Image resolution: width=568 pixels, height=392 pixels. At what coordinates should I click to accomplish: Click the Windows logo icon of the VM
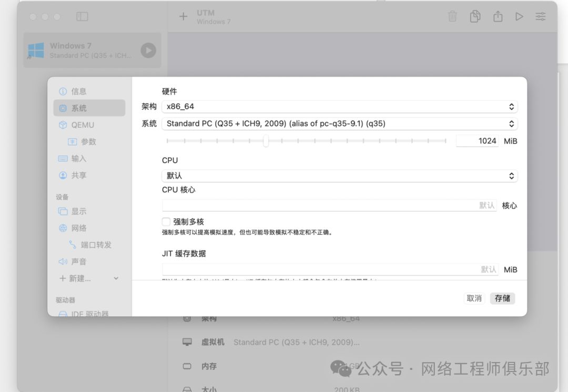coord(36,50)
